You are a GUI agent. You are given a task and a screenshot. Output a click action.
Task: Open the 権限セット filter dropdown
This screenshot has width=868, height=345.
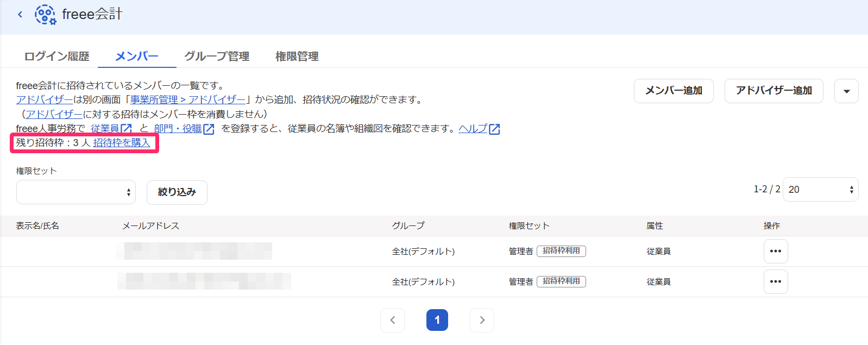[x=76, y=192]
